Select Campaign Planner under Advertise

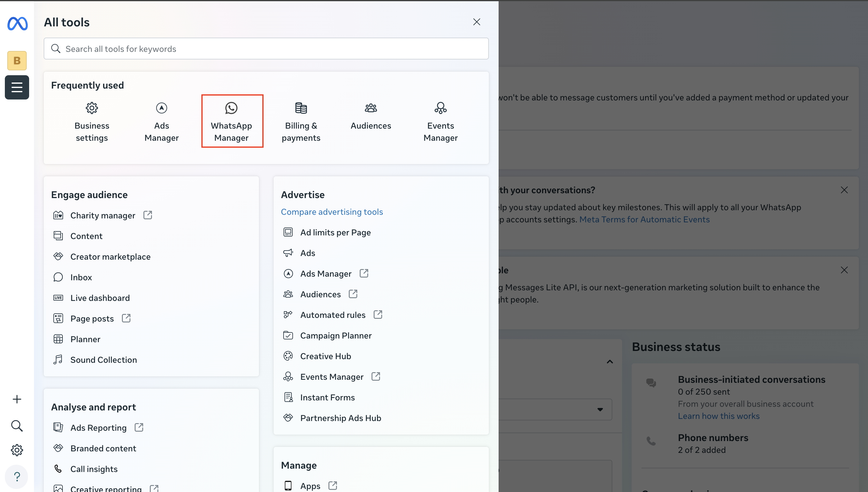[x=335, y=335]
